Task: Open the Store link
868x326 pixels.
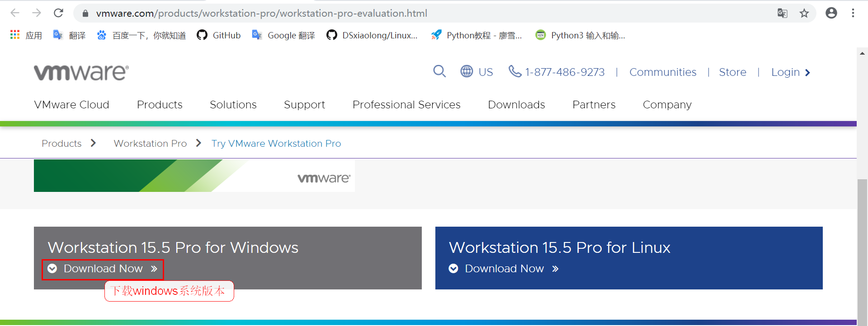Action: click(733, 72)
